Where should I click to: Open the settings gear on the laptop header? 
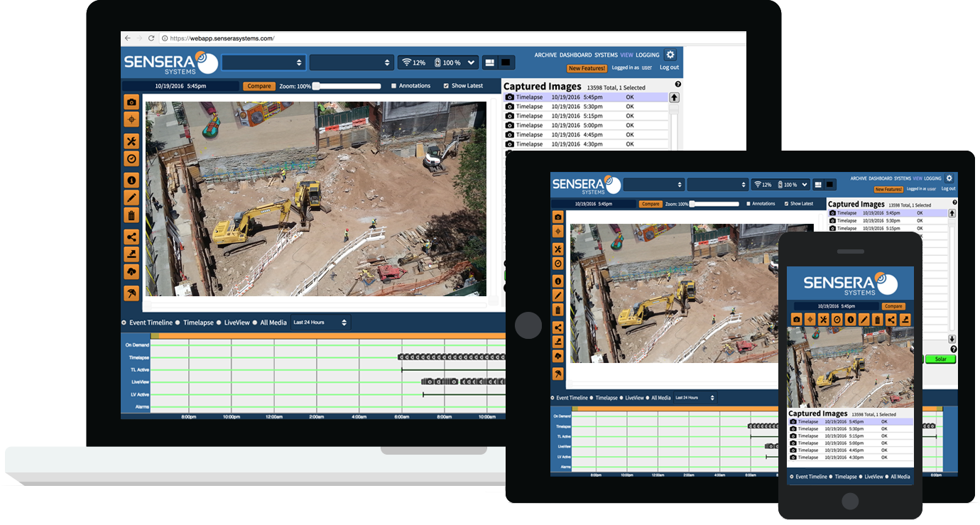(x=670, y=55)
